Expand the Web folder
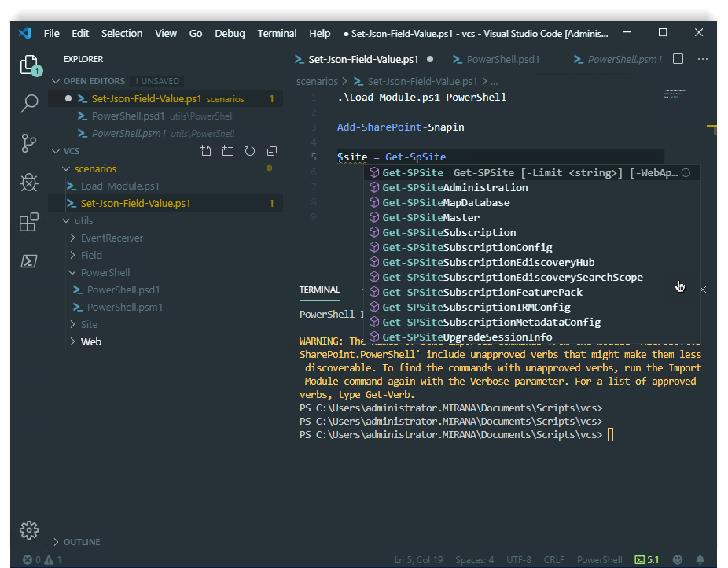The height and width of the screenshot is (568, 728). pyautogui.click(x=90, y=341)
